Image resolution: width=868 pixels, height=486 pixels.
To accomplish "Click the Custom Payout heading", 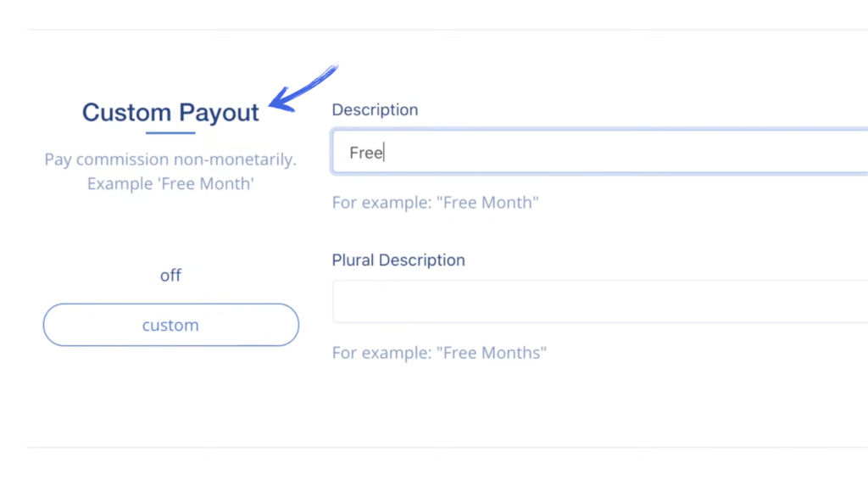I will pyautogui.click(x=170, y=113).
